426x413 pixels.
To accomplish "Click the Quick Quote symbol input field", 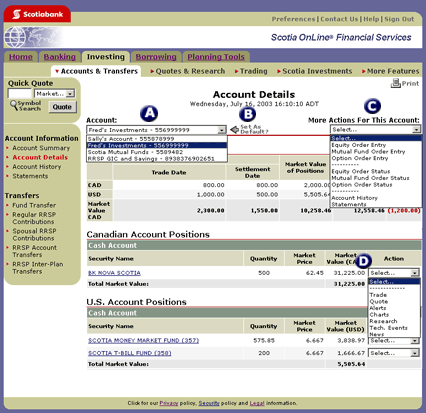I will tap(20, 94).
